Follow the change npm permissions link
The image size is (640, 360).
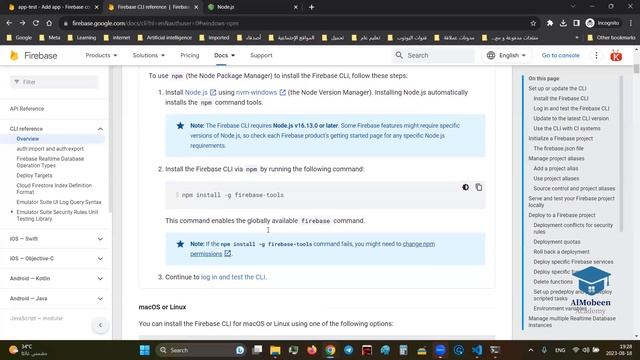pos(313,249)
